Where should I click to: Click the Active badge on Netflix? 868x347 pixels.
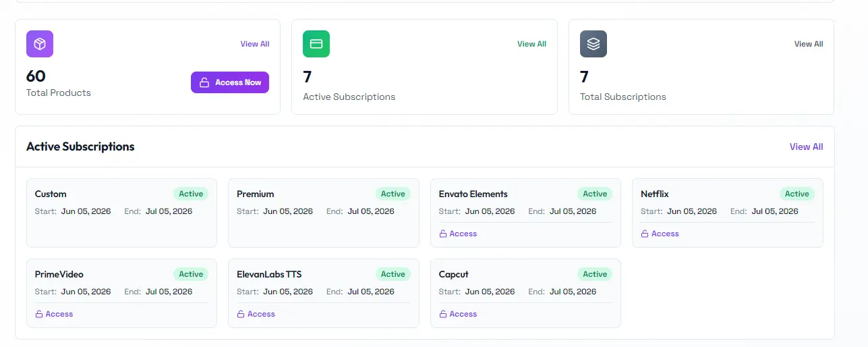pos(797,194)
